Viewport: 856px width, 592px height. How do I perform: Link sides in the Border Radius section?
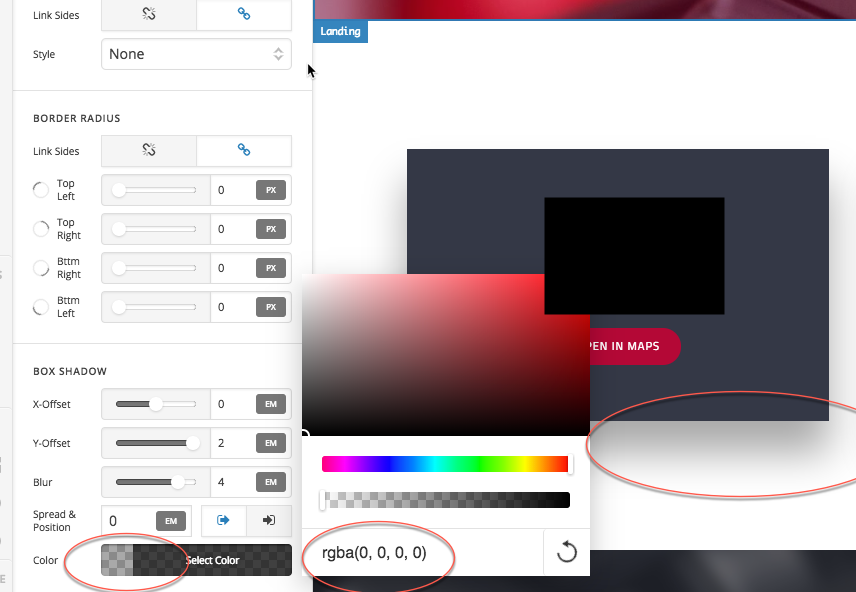coord(243,150)
